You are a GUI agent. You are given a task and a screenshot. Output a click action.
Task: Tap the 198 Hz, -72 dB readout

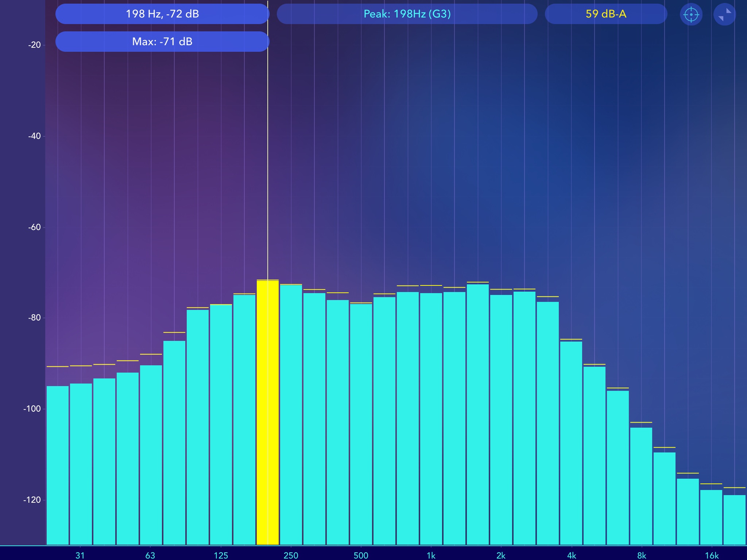tap(162, 14)
